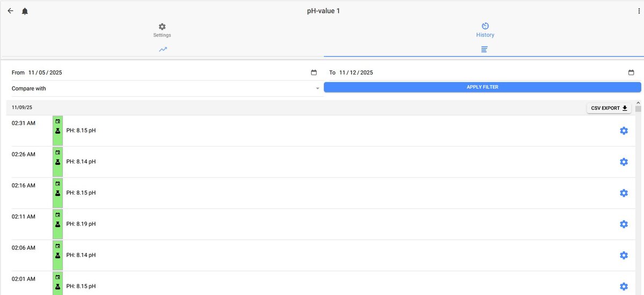This screenshot has height=295, width=644.
Task: Open the three-dot overflow menu
Action: [x=639, y=11]
